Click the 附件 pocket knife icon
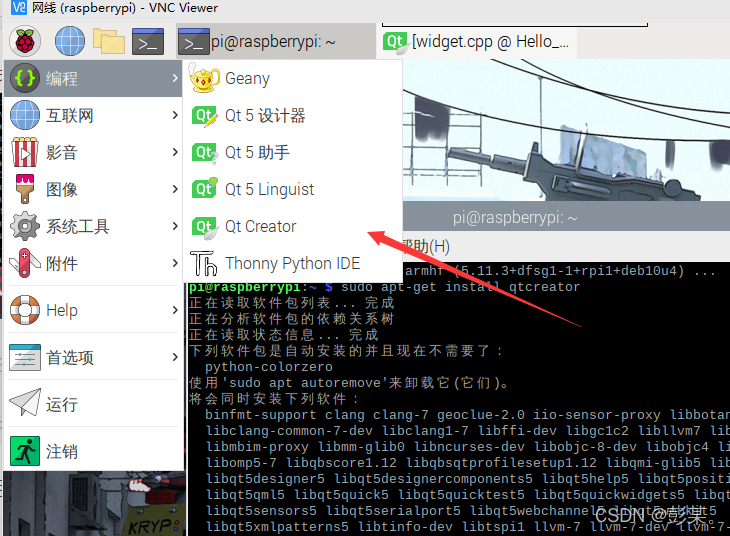The height and width of the screenshot is (536, 730). pyautogui.click(x=24, y=263)
